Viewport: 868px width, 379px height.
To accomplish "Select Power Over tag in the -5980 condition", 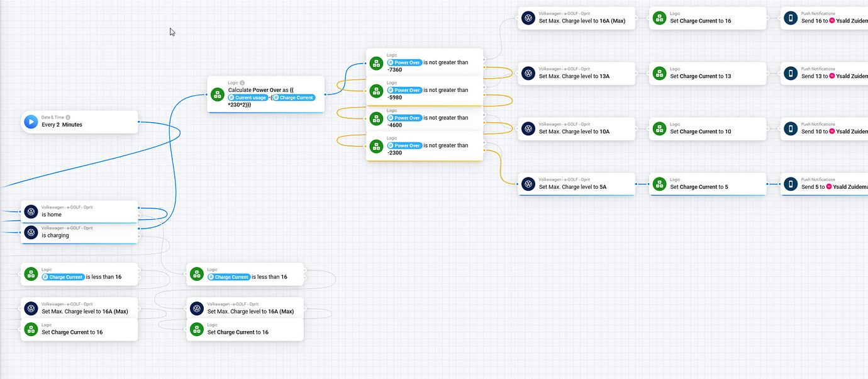I will click(404, 90).
